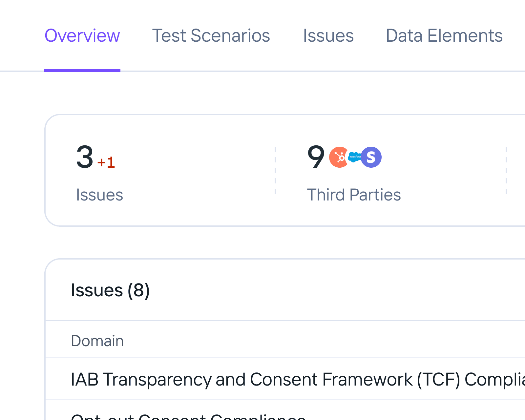Expand the Issues summary card

tap(157, 171)
